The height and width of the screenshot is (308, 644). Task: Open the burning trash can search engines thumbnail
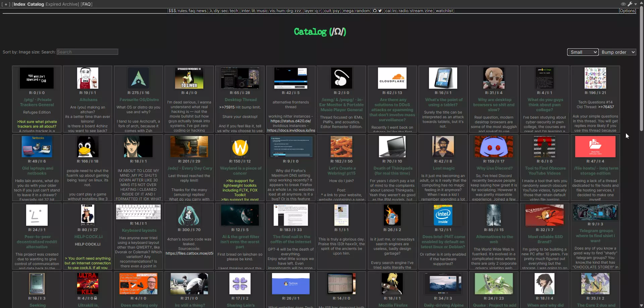tap(392, 215)
